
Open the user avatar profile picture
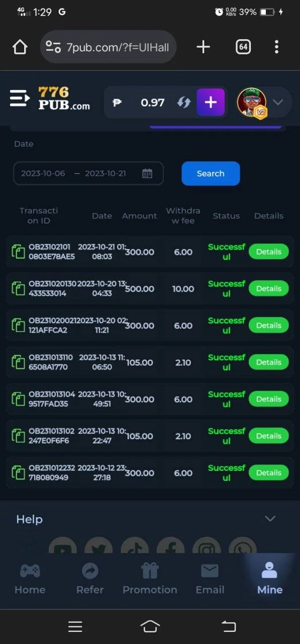[x=252, y=102]
